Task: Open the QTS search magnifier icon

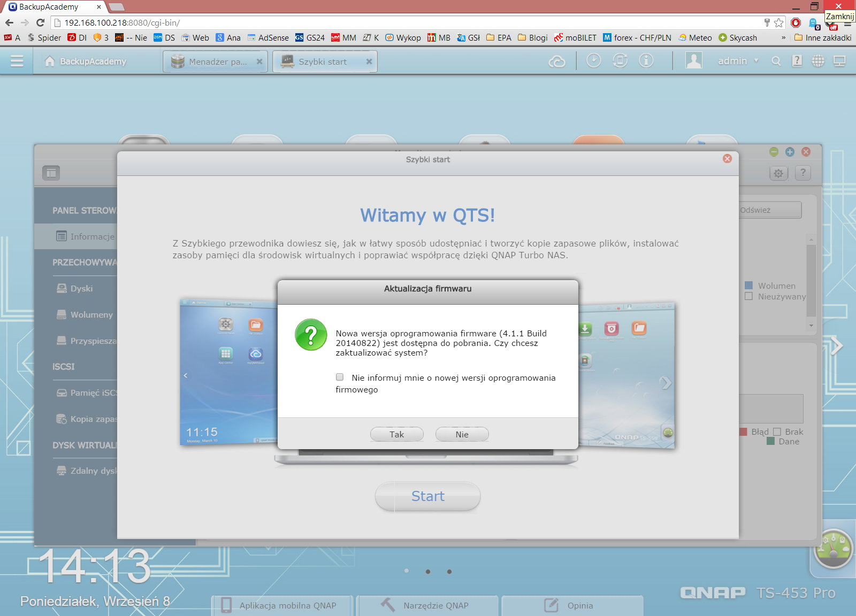Action: tap(776, 61)
